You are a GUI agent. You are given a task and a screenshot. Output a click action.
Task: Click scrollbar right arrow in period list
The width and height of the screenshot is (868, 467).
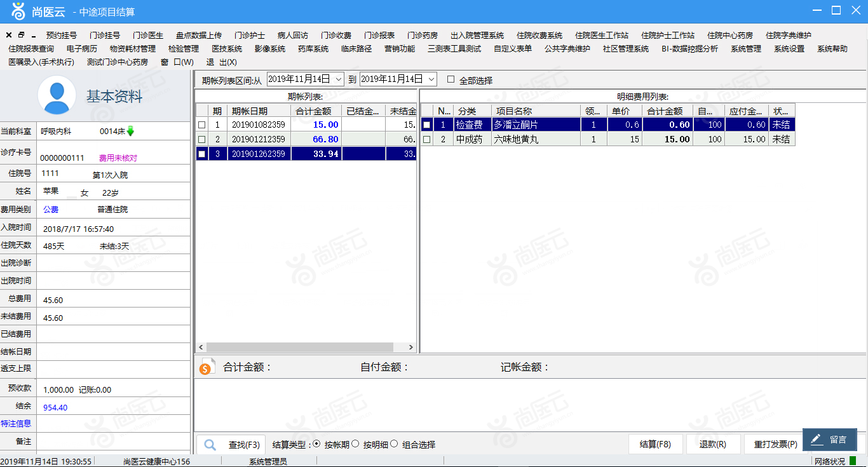(411, 348)
